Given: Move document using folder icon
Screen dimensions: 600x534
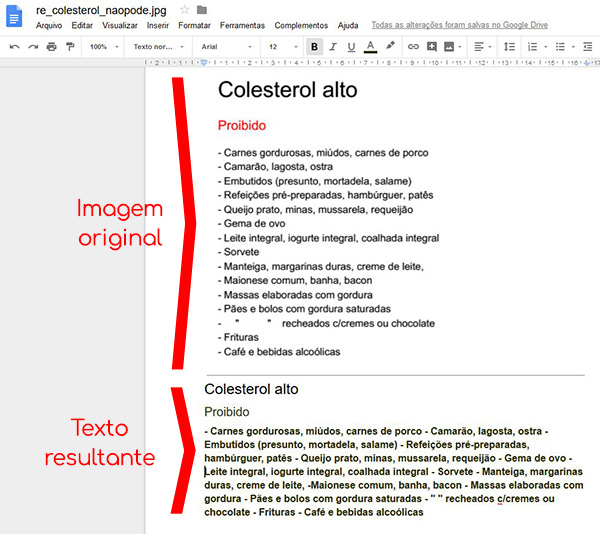Looking at the screenshot, I should (x=202, y=10).
